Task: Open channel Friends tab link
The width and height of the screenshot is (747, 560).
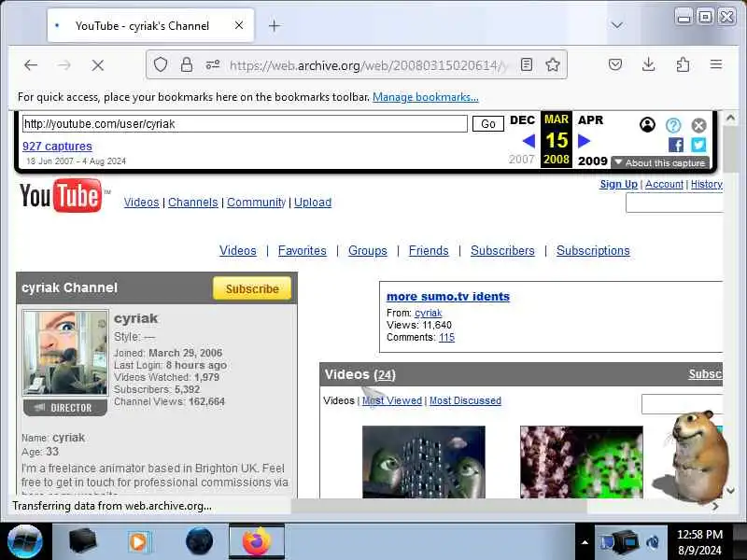Action: [429, 250]
